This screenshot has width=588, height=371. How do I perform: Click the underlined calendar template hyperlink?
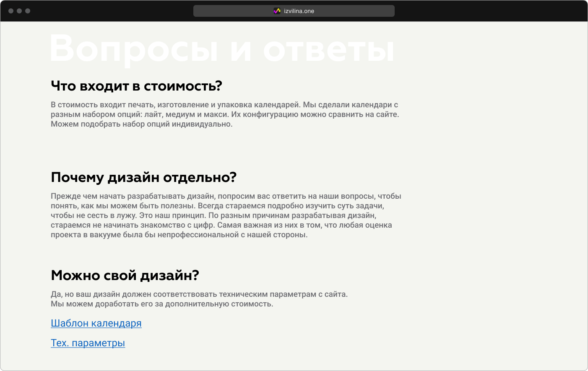click(96, 323)
